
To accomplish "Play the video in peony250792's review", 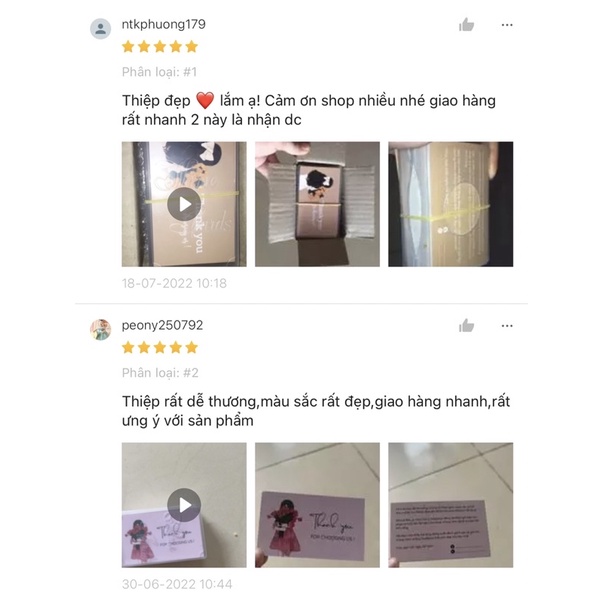I will (x=184, y=505).
